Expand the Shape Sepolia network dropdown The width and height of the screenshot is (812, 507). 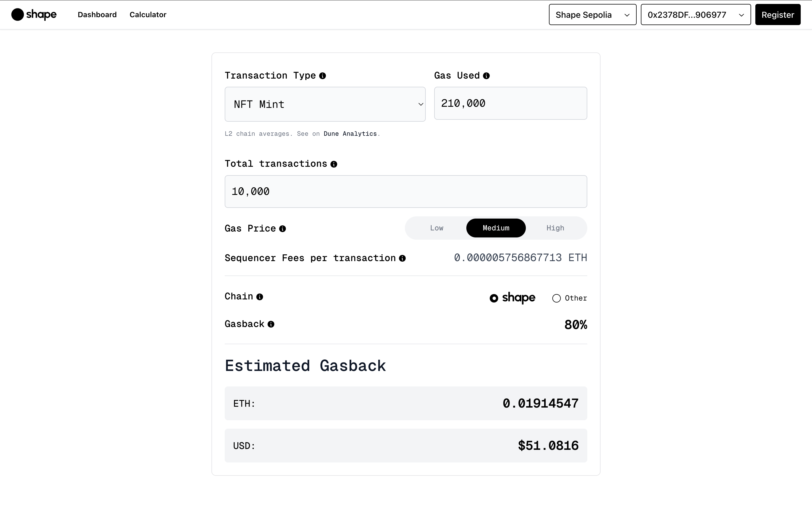click(x=592, y=15)
